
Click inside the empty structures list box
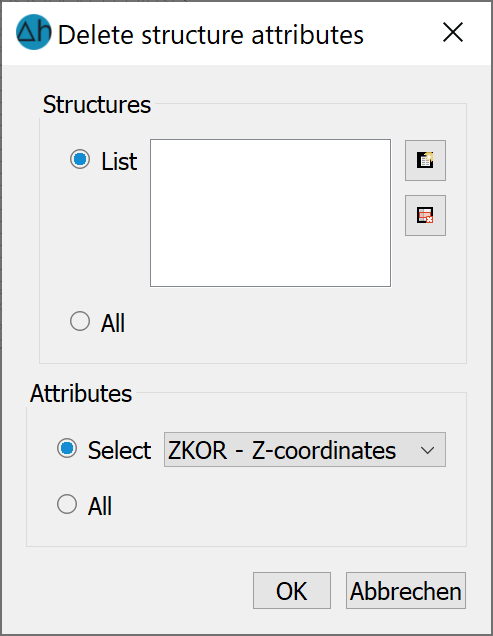(x=270, y=213)
